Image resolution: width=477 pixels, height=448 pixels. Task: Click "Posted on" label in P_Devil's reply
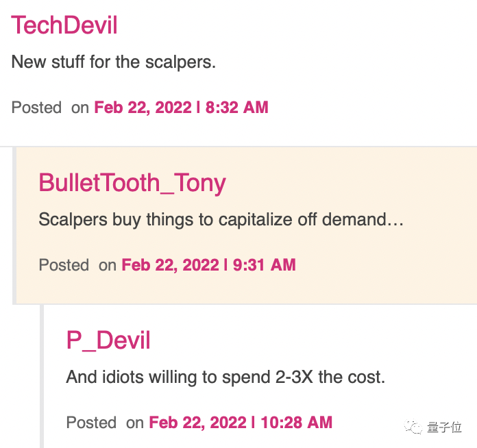click(105, 423)
